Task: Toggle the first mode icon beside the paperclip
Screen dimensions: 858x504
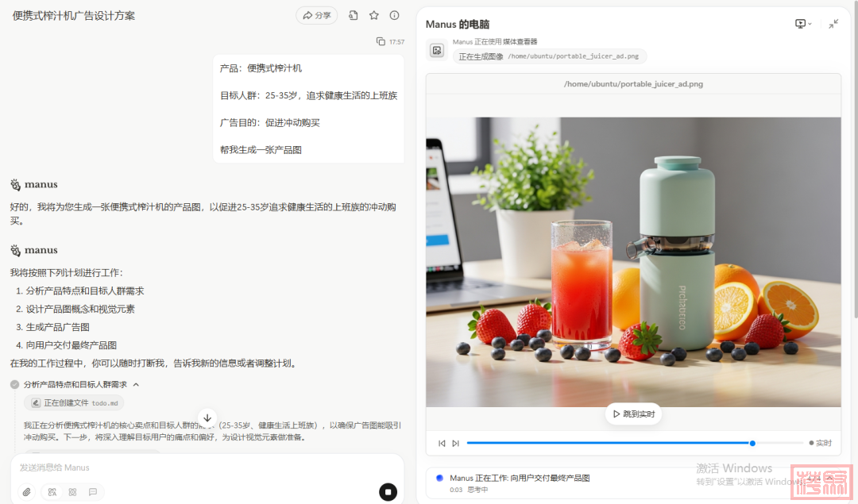Action: coord(52,492)
